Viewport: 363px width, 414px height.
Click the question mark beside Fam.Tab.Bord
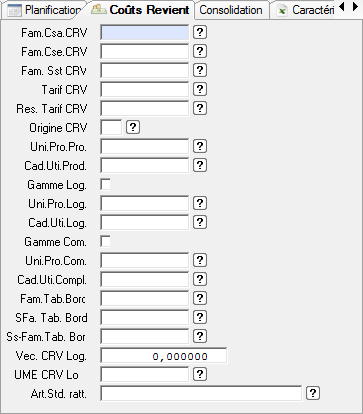(200, 298)
